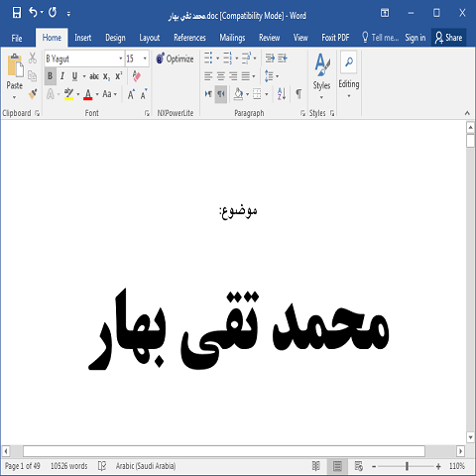Click Sign in
Viewport: 476px width, 476px height.
click(416, 38)
